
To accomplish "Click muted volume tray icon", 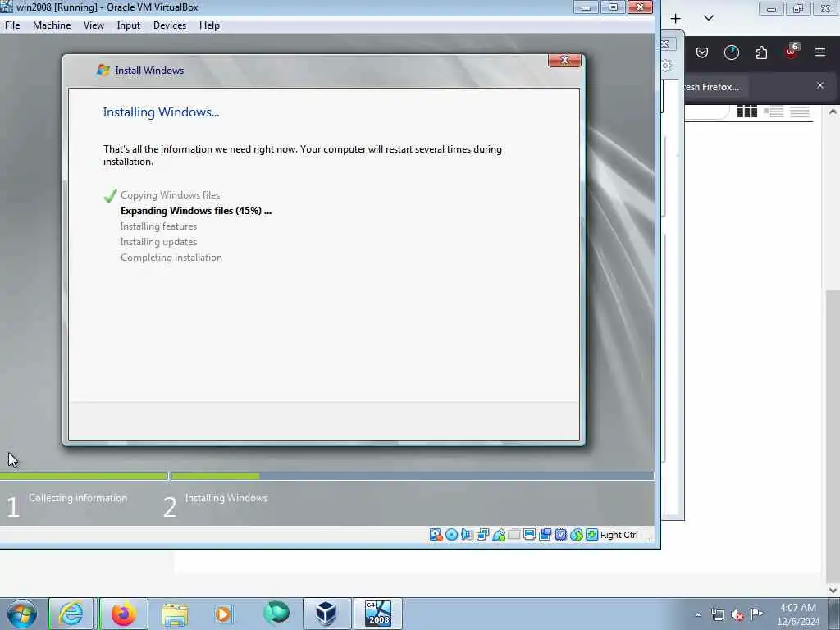I will (x=737, y=615).
